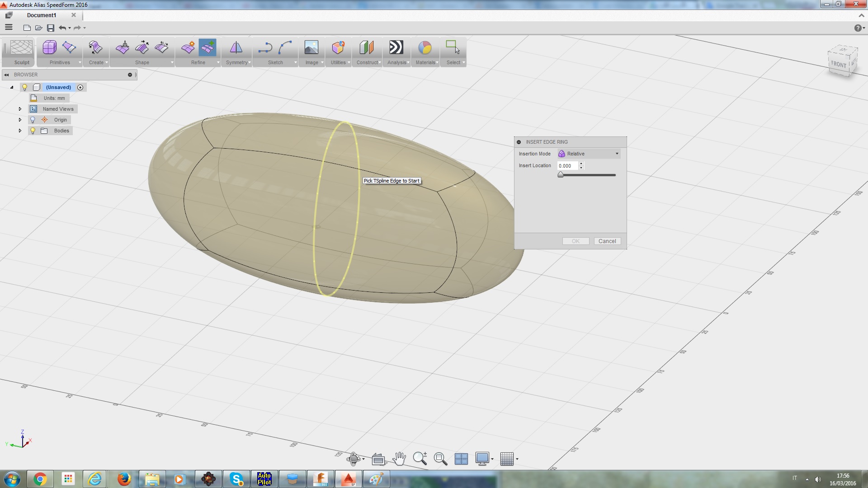Image resolution: width=868 pixels, height=488 pixels.
Task: Click the FRONT face of view cube
Action: (839, 65)
